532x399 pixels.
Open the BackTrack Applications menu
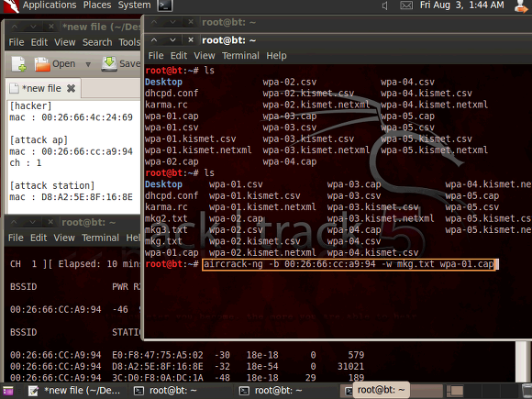click(50, 6)
